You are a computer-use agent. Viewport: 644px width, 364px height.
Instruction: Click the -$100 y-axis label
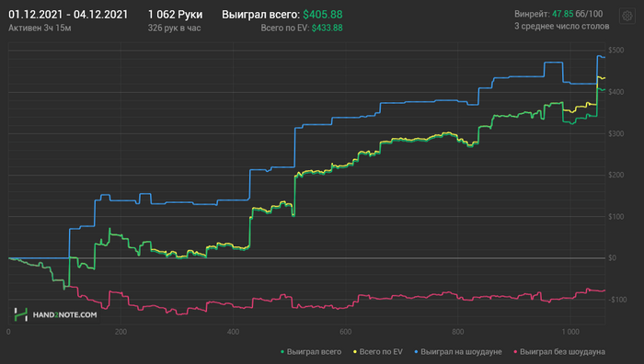point(617,300)
